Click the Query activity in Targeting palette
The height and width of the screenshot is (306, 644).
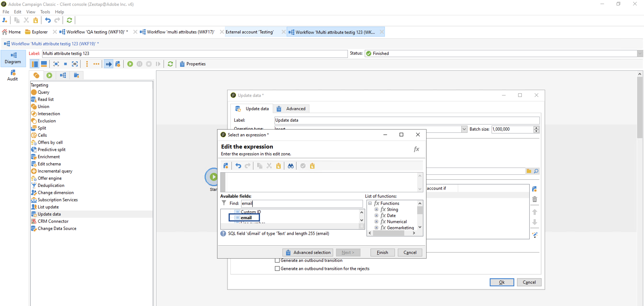click(x=43, y=92)
